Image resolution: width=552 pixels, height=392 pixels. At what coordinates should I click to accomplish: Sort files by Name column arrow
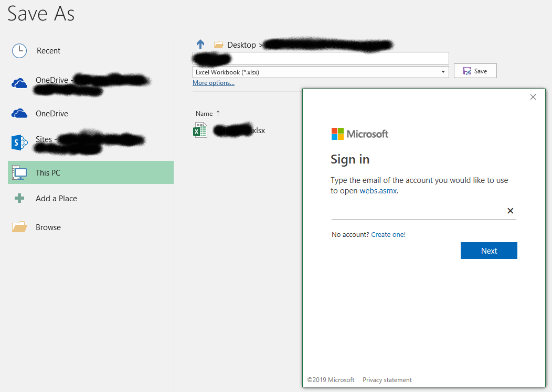(x=218, y=113)
